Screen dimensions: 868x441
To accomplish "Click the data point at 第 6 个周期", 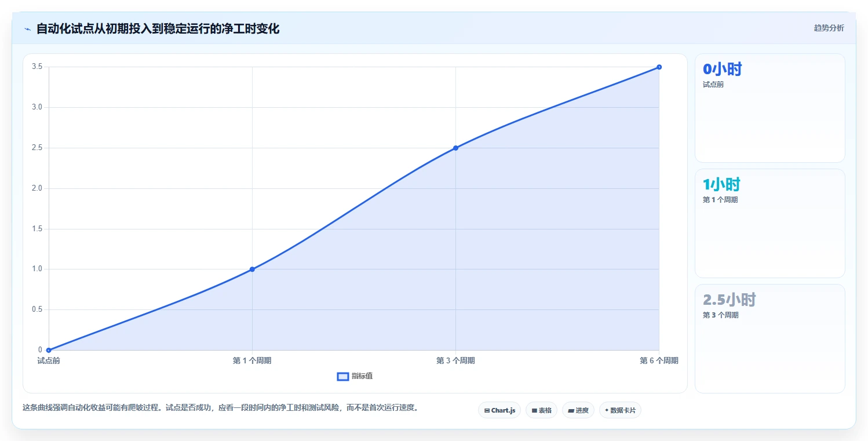I will (x=659, y=67).
